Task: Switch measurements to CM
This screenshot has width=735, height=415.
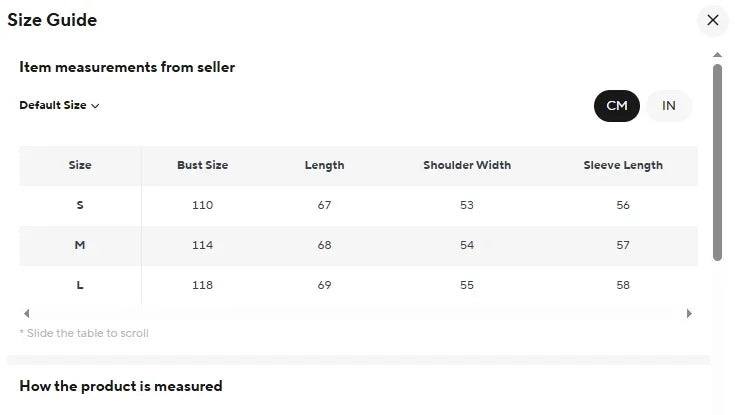Action: 616,106
